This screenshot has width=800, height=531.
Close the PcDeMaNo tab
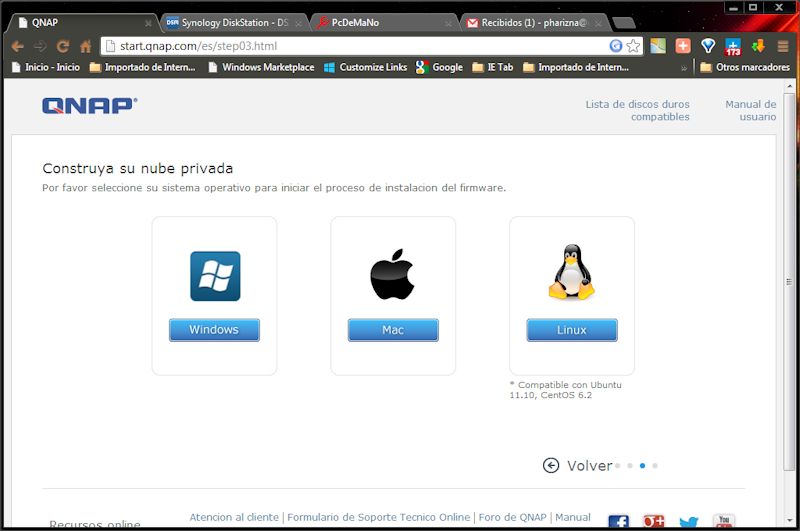448,23
